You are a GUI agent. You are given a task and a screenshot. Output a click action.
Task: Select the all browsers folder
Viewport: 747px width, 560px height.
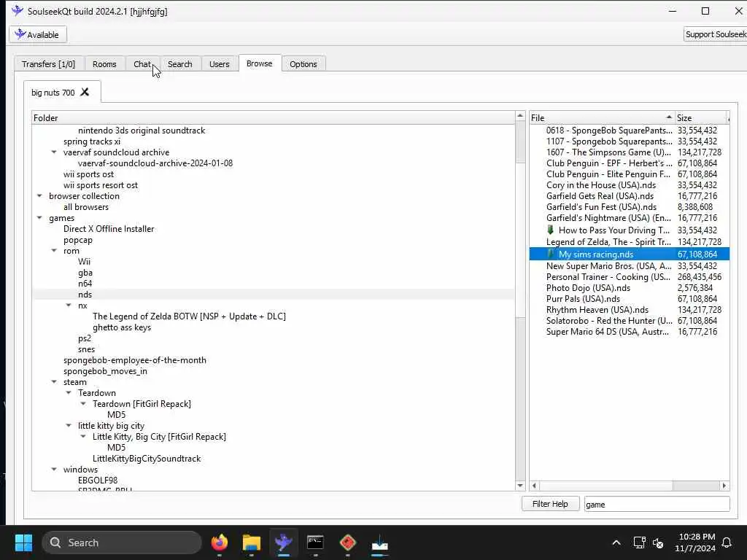pos(86,207)
